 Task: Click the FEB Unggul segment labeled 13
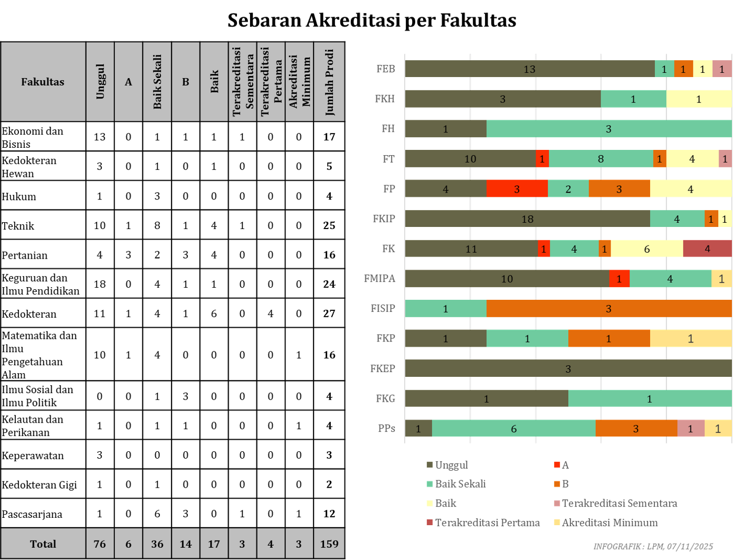[x=529, y=69]
